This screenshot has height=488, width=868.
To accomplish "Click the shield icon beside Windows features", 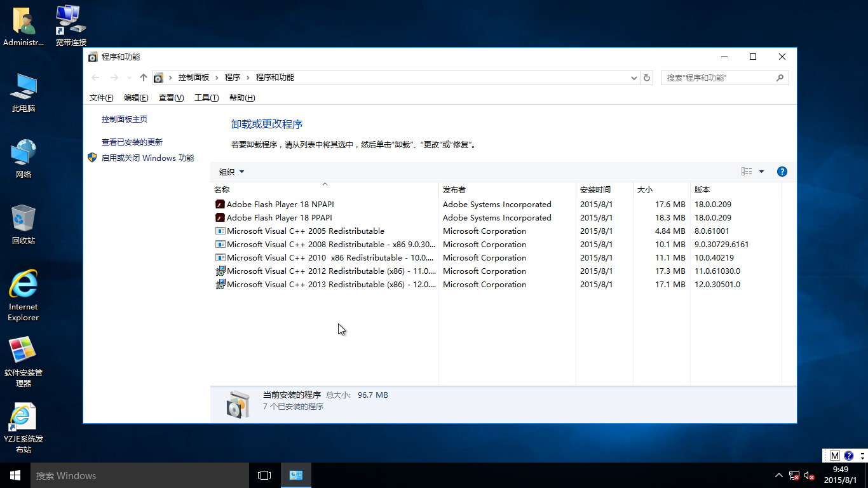I will 92,158.
